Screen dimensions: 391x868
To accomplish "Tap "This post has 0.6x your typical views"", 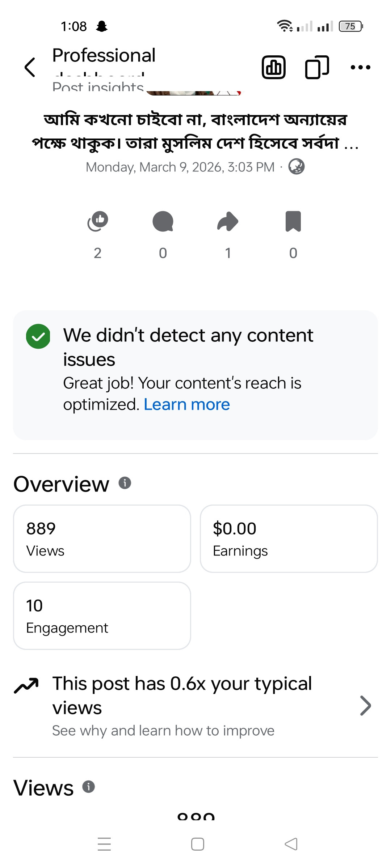I will [x=182, y=695].
